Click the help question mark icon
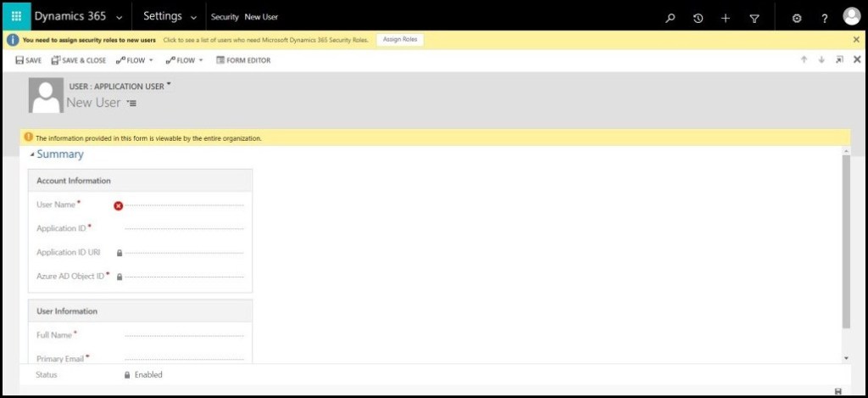The width and height of the screenshot is (868, 398). [x=825, y=18]
